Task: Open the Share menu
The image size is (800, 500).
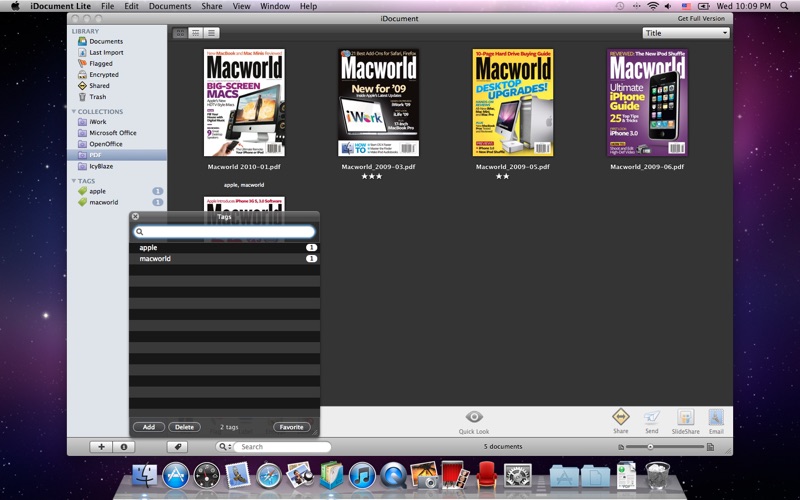Action: pyautogui.click(x=211, y=6)
